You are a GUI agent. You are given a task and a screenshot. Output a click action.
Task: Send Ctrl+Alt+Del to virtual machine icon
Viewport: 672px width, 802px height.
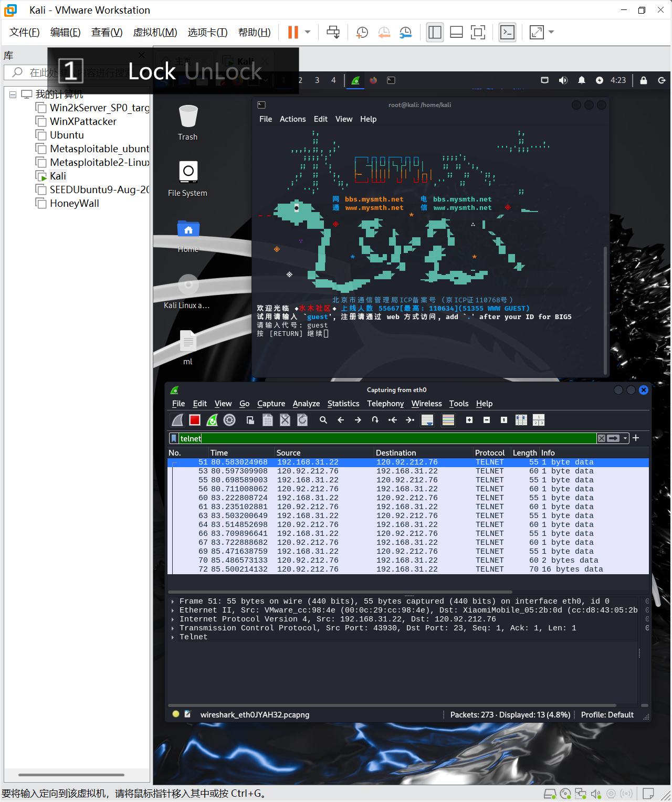(333, 32)
